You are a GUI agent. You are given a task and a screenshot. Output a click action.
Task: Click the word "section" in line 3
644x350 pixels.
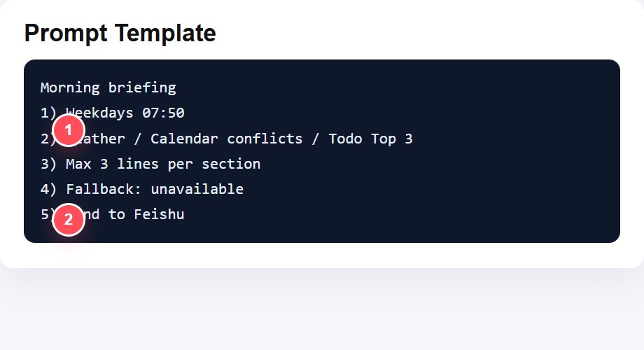[231, 164]
